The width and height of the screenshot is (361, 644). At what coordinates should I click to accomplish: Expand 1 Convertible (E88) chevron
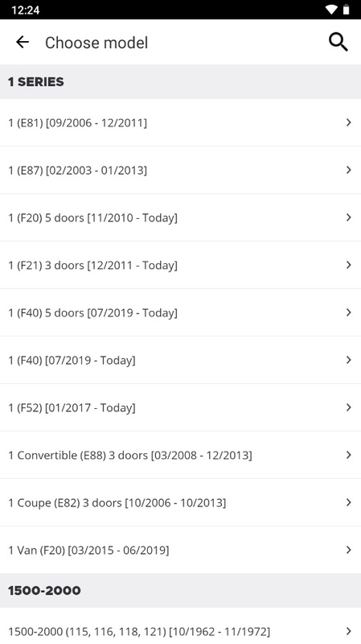pyautogui.click(x=348, y=455)
